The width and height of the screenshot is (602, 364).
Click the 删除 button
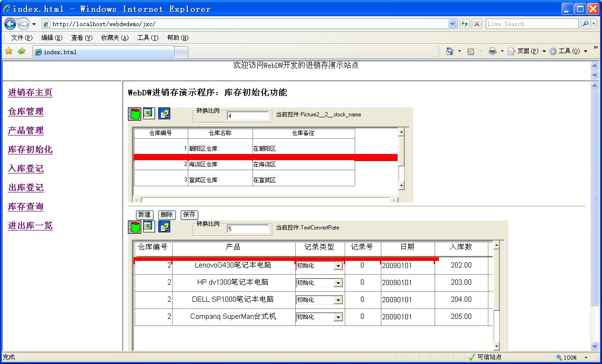tap(167, 215)
